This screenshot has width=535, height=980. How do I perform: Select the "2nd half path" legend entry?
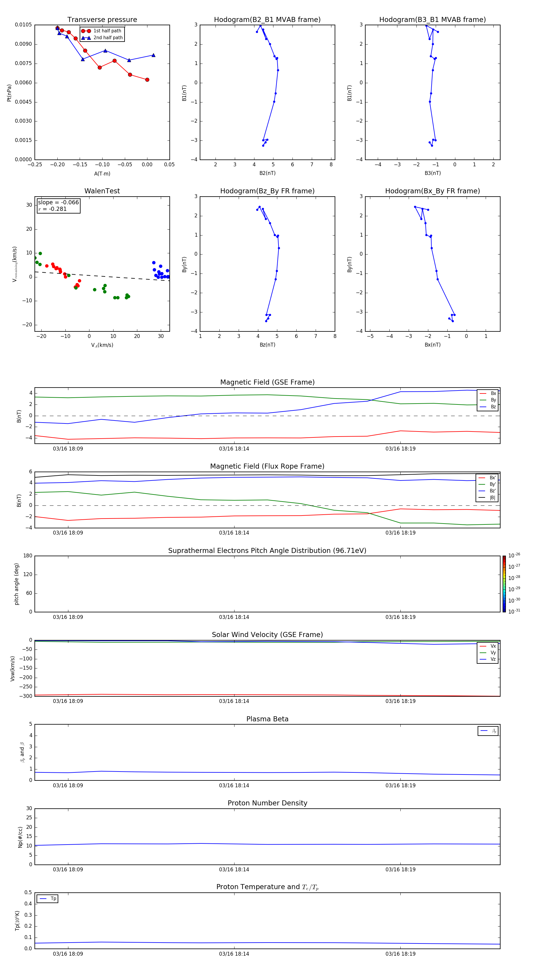[x=102, y=38]
